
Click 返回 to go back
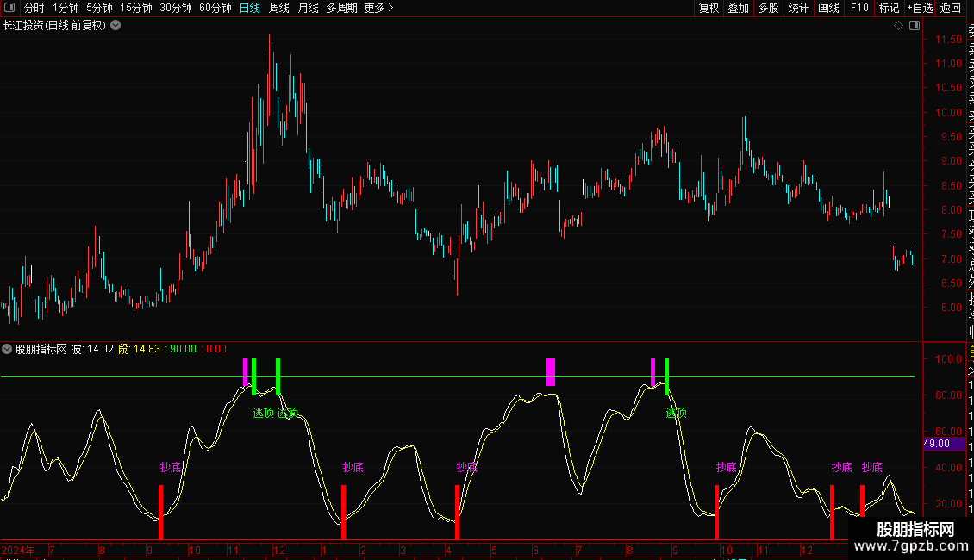[951, 8]
